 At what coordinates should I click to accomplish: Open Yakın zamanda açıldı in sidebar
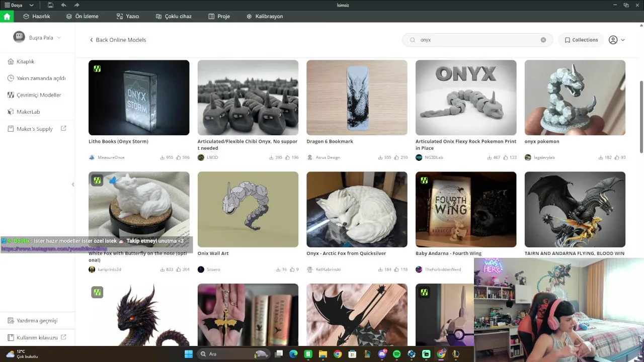[38, 78]
